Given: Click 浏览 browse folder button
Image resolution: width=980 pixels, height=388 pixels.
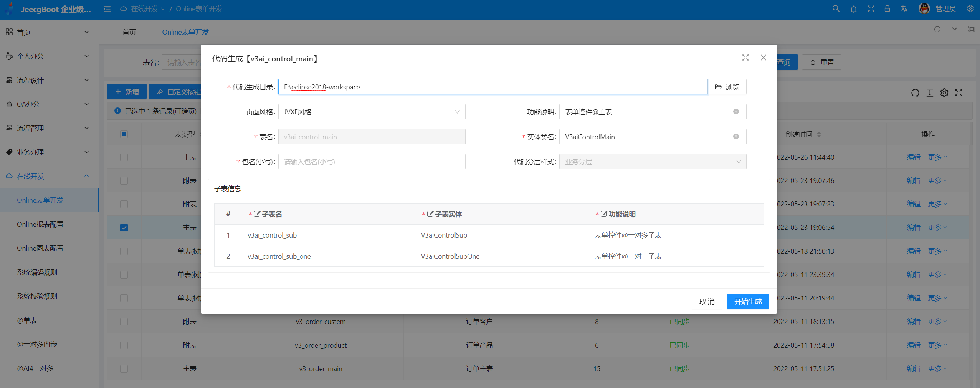Looking at the screenshot, I should [x=727, y=87].
